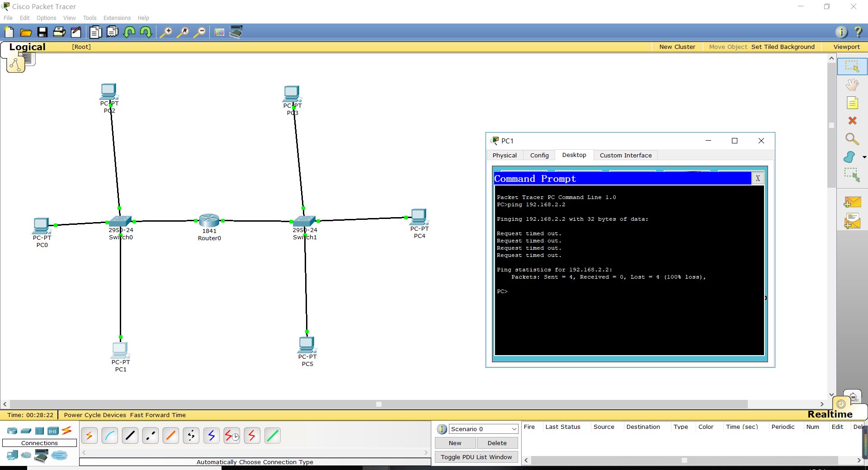Open the drawing palette icon

[x=219, y=32]
